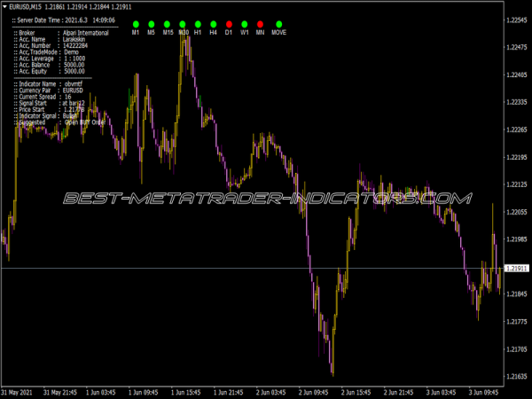Click the green H4 signal dot

click(213, 23)
